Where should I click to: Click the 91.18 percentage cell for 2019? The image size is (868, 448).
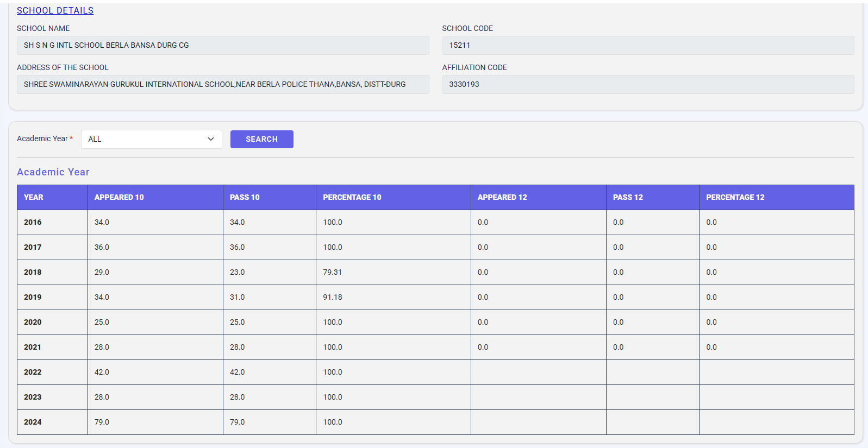click(333, 297)
